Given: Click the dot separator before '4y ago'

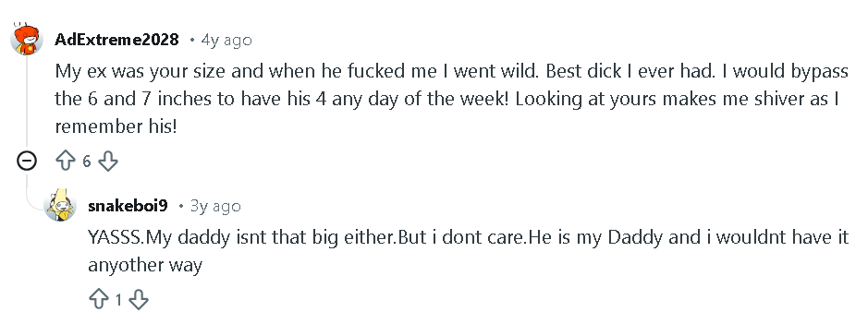Looking at the screenshot, I should coord(192,40).
